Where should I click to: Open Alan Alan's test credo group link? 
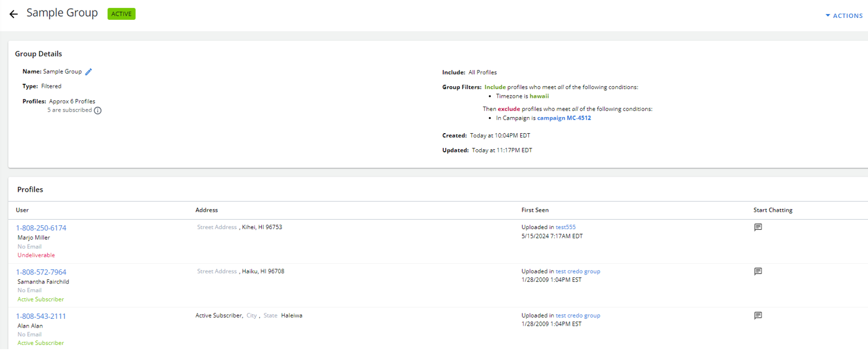tap(578, 315)
